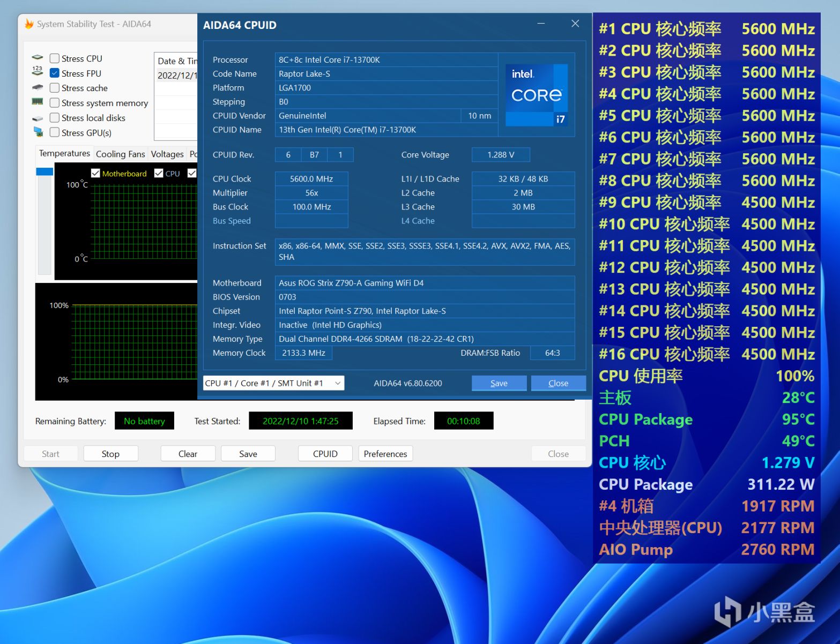Click the Elapsed Time 00:10:08 display
This screenshot has height=644, width=840.
tap(464, 421)
